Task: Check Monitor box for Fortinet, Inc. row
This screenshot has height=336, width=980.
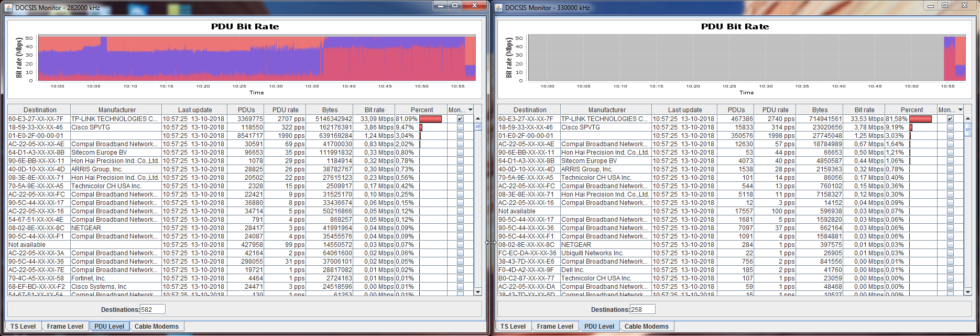Action: [x=460, y=278]
